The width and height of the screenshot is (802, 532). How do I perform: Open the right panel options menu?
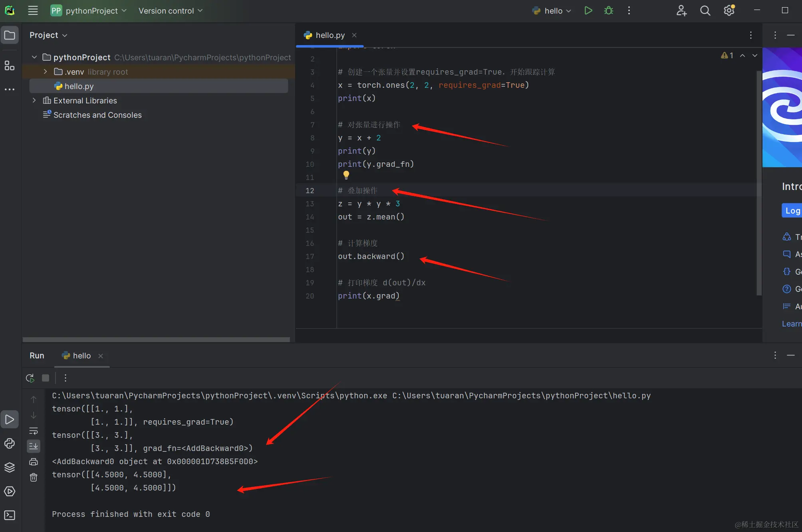pos(775,35)
